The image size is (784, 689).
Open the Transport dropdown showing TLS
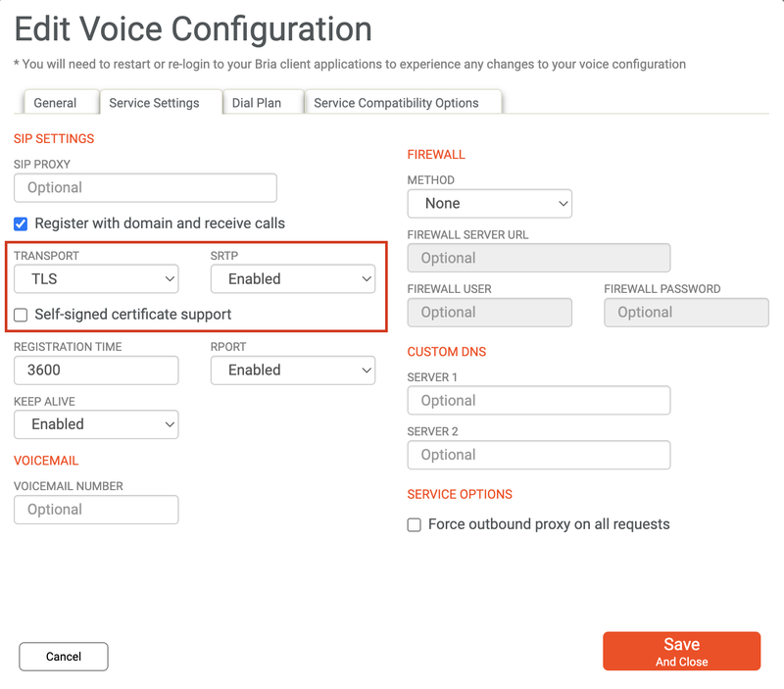(x=96, y=279)
